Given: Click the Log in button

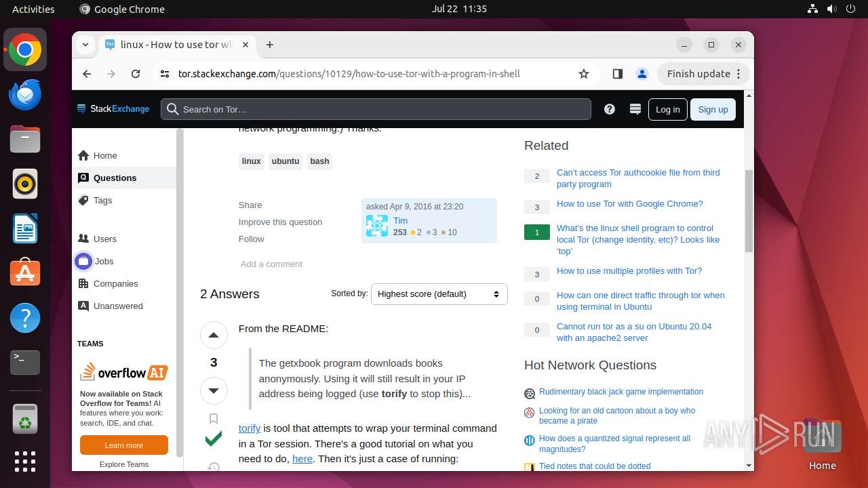Looking at the screenshot, I should point(667,109).
